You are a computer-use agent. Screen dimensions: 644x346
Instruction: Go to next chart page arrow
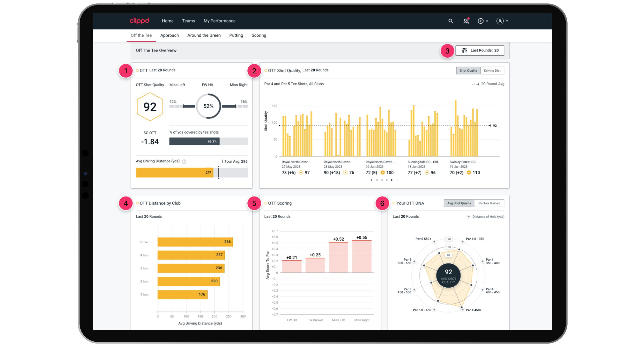397,180
